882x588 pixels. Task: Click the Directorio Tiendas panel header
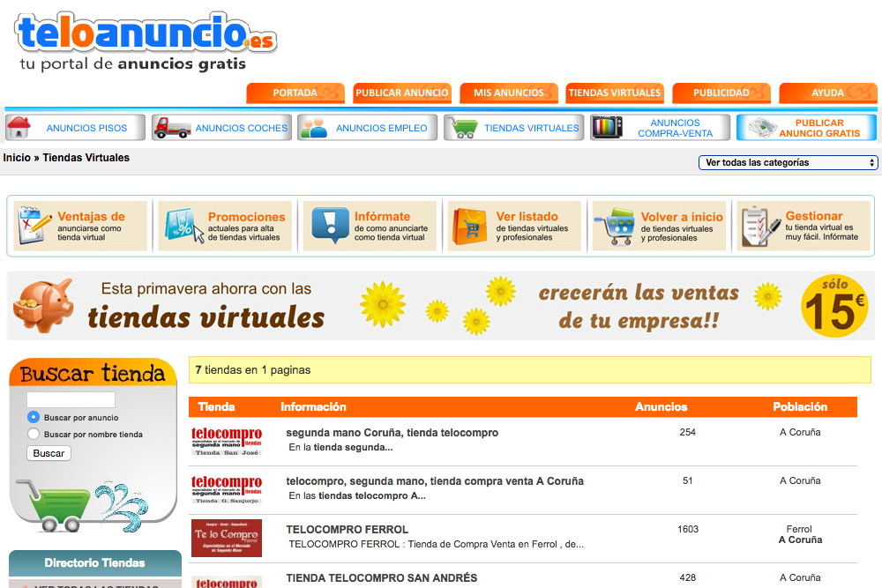[95, 562]
